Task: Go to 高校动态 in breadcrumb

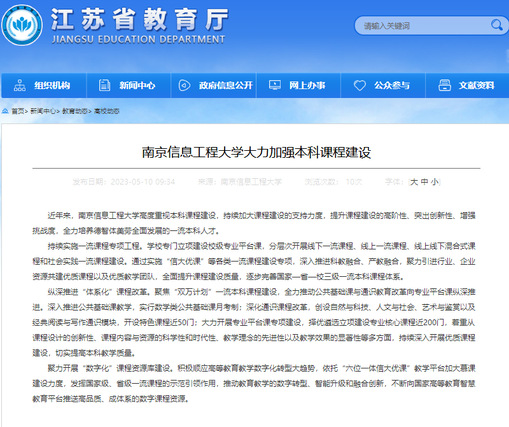Action: pos(107,111)
